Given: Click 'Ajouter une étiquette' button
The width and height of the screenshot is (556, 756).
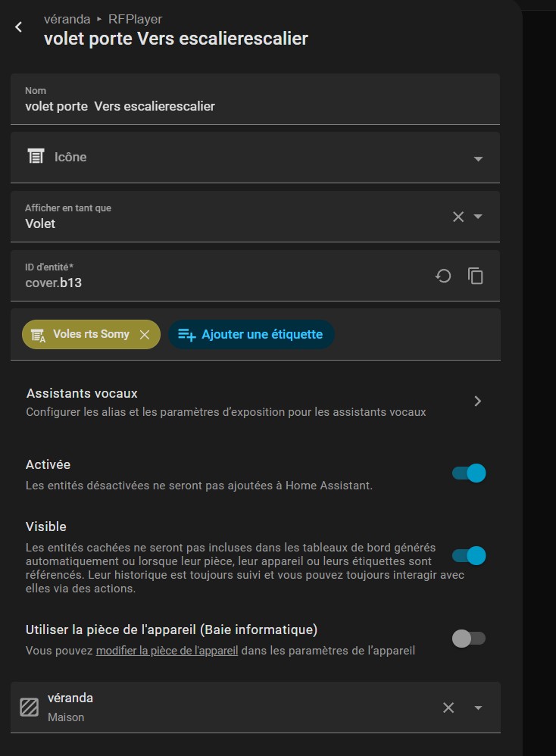Looking at the screenshot, I should pyautogui.click(x=251, y=334).
